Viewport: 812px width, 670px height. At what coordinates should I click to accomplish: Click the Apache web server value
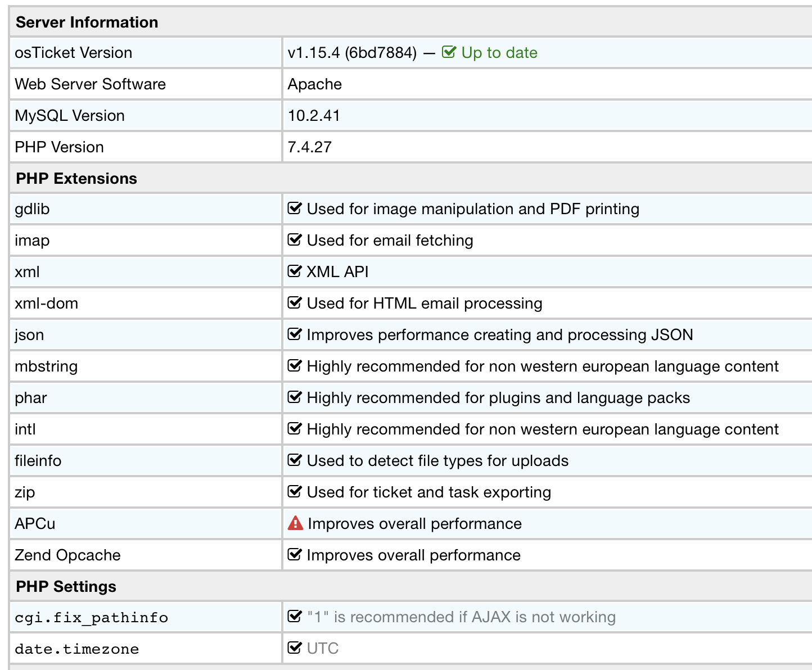(x=315, y=84)
